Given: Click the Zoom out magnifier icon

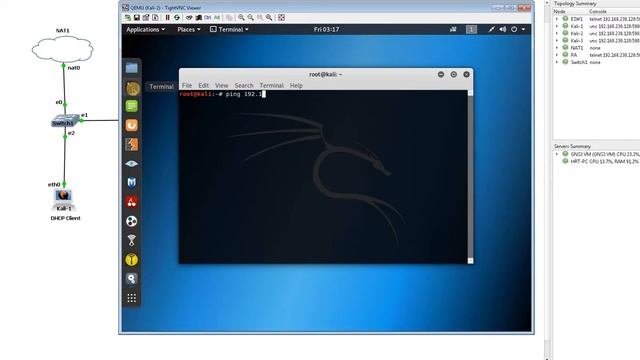Looking at the screenshot, I should click(x=251, y=18).
